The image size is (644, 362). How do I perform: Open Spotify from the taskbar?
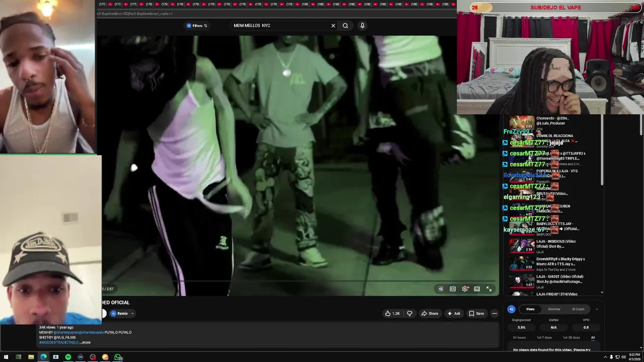click(68, 357)
